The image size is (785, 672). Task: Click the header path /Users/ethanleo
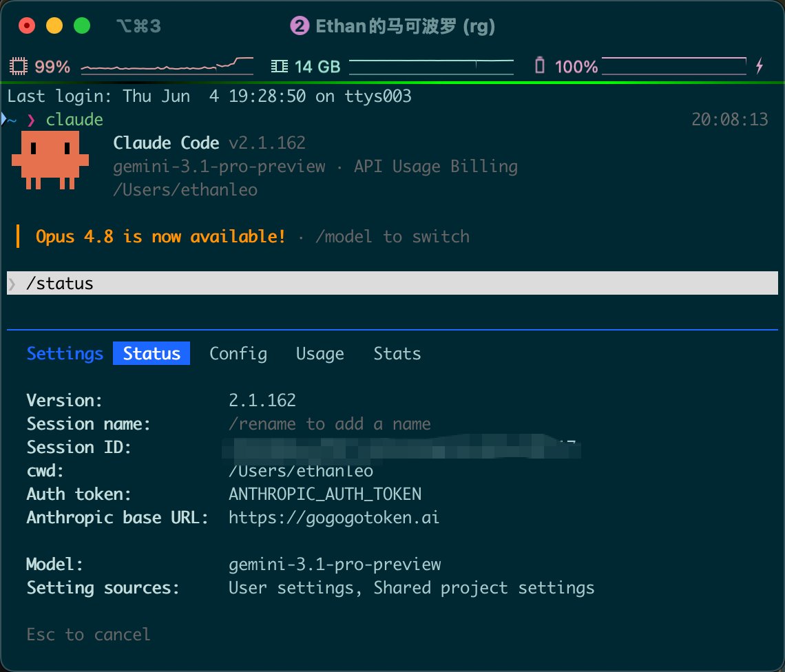(185, 190)
